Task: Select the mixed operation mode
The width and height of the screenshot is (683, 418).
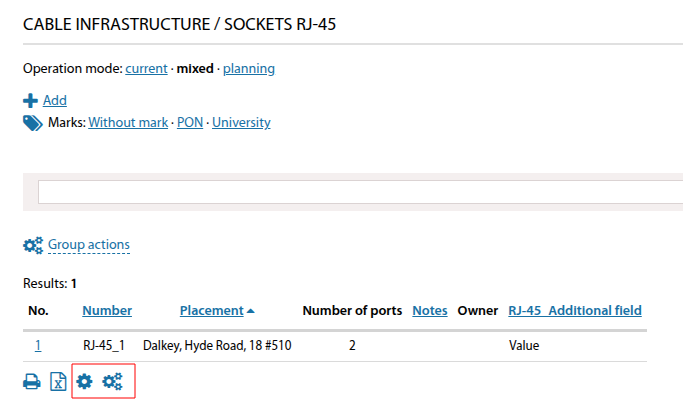Action: pyautogui.click(x=195, y=69)
